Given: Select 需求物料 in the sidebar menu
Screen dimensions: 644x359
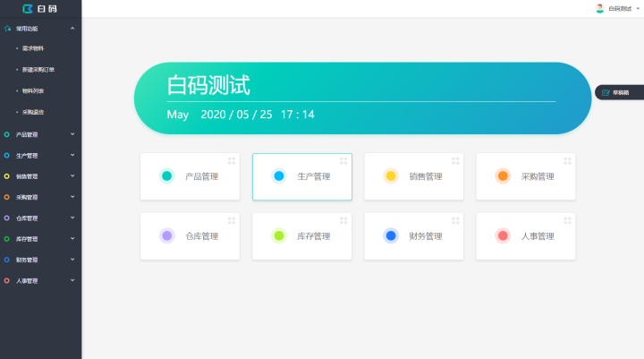Looking at the screenshot, I should tap(33, 48).
